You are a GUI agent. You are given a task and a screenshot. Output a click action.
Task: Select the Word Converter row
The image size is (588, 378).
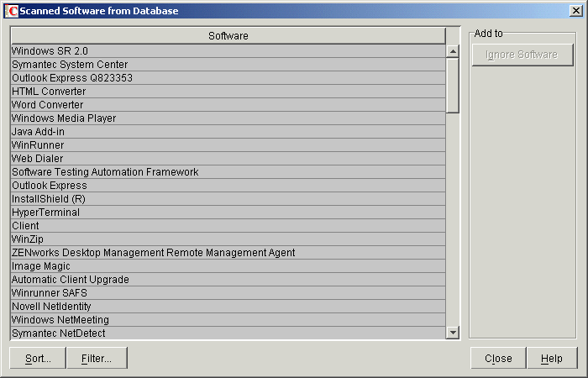tap(228, 105)
